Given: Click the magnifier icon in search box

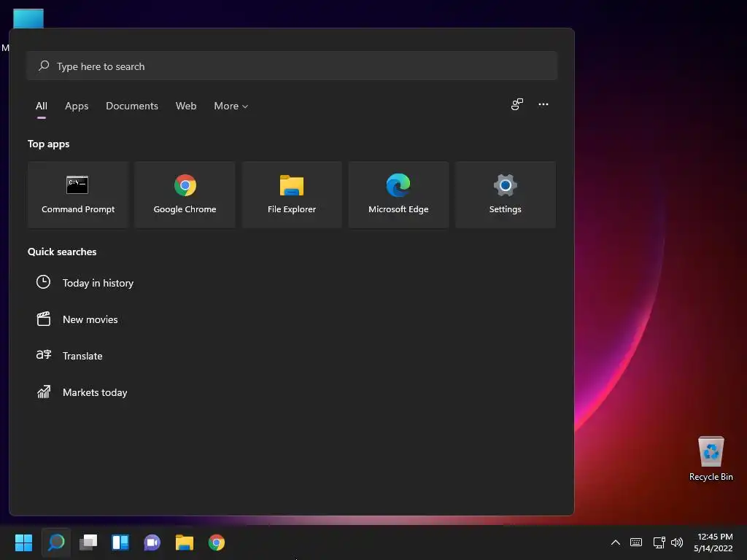Looking at the screenshot, I should 44,65.
